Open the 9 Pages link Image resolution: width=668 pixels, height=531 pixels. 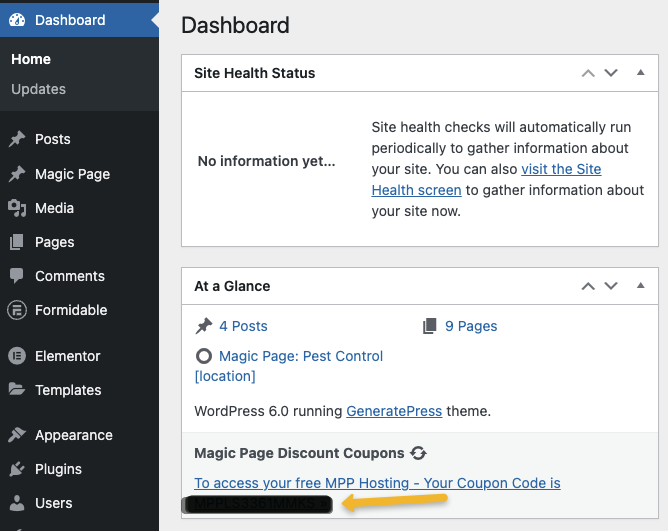(471, 326)
